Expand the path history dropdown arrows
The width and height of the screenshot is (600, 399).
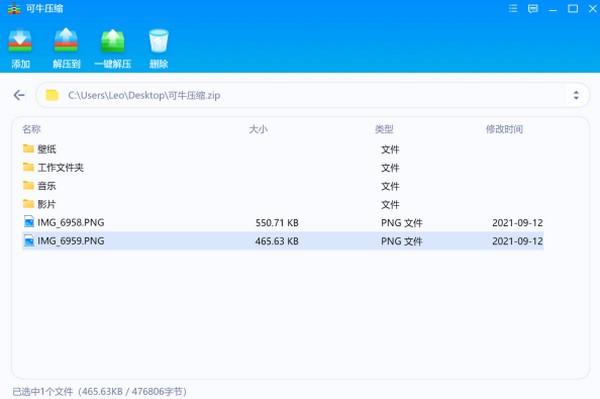(x=576, y=95)
